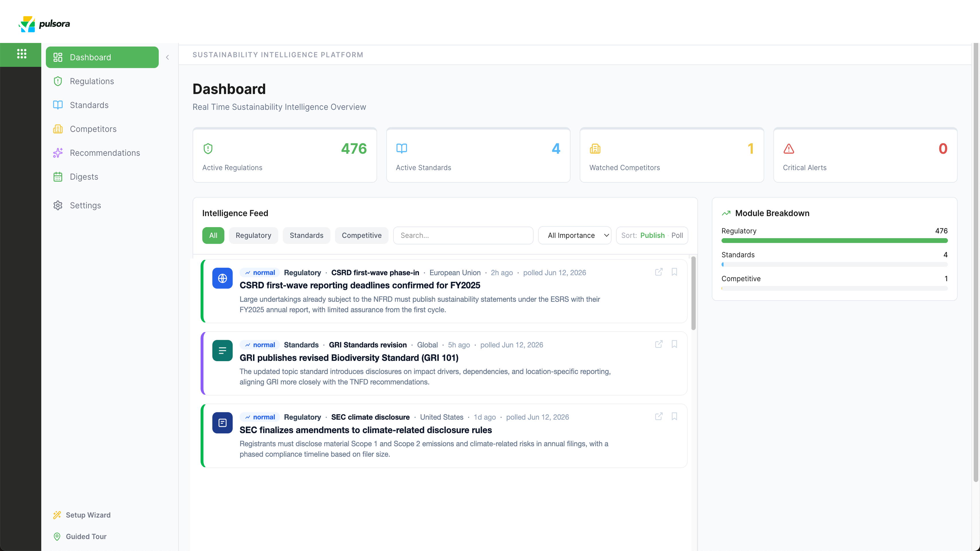Click the Watched Competitors building icon
Viewport: 980px width, 551px height.
(595, 149)
